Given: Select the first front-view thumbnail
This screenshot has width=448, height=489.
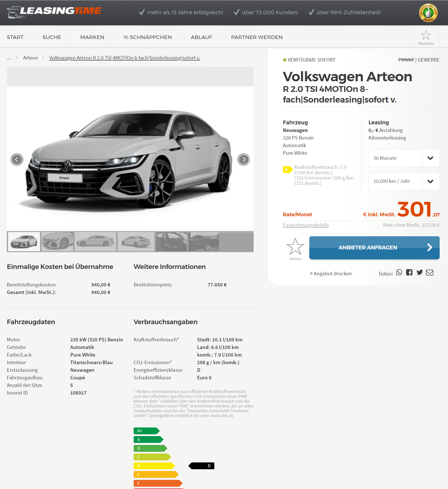Looking at the screenshot, I should tap(24, 242).
